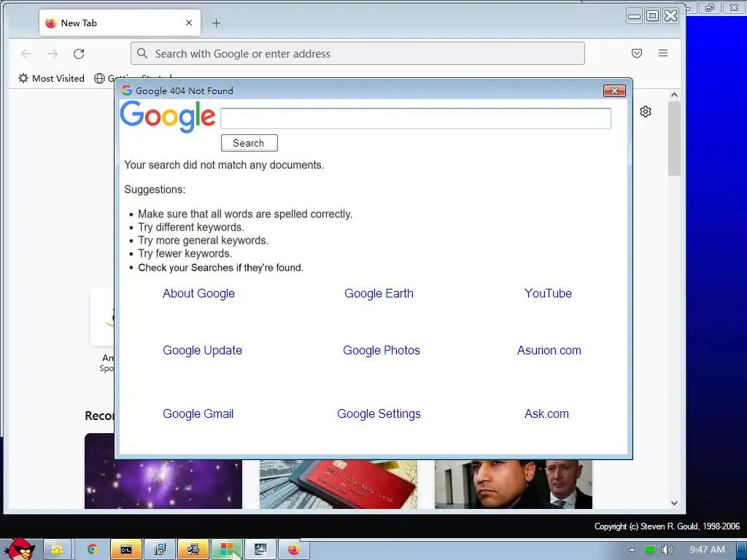Click the Angry Birds start button

(19, 550)
